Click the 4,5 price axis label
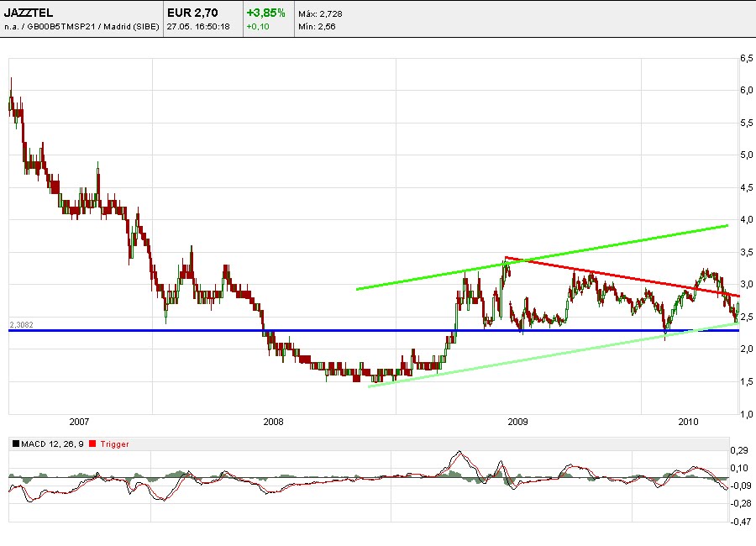Image resolution: width=756 pixels, height=546 pixels. coord(747,187)
